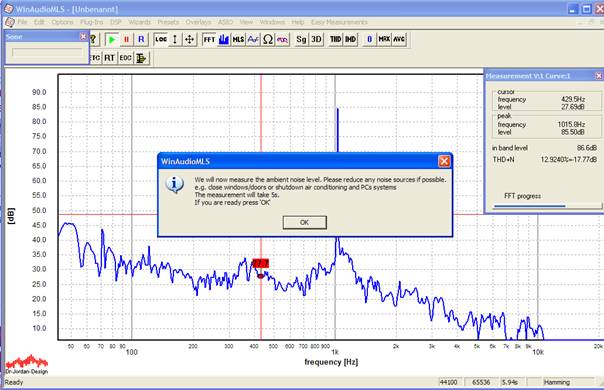Toggle LOG frequency axis button
Viewport: 604px width, 390px height.
point(161,39)
